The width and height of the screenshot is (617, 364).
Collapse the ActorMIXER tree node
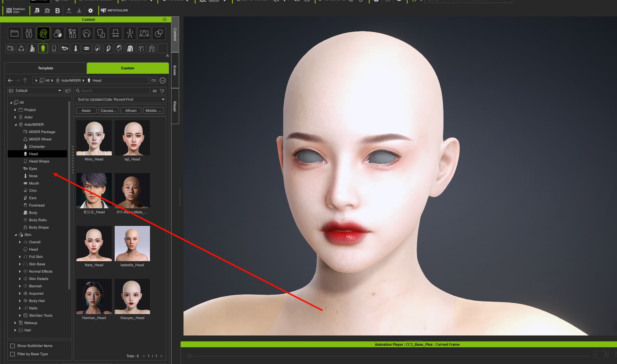coord(15,125)
